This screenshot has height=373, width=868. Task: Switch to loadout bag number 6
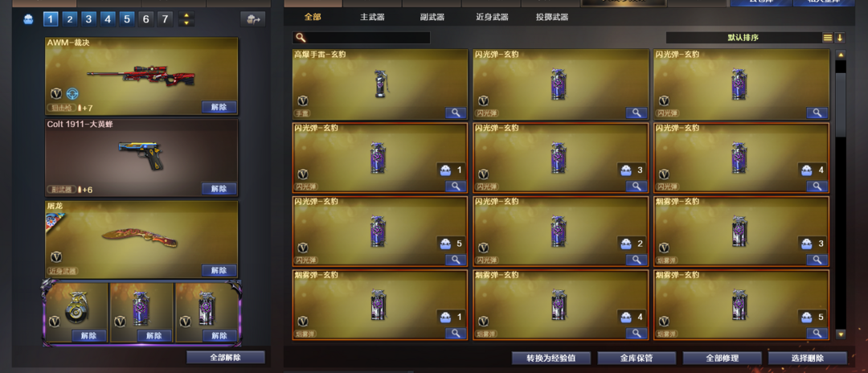[x=145, y=20]
